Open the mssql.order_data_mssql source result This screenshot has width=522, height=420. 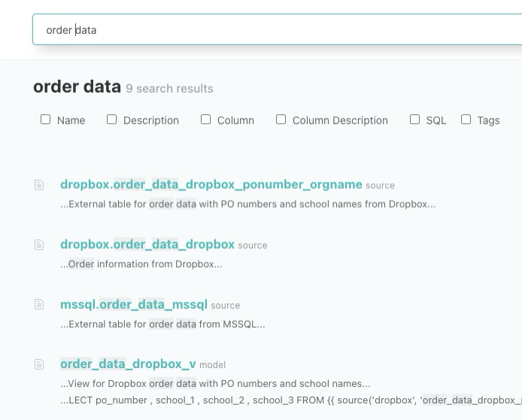[134, 304]
